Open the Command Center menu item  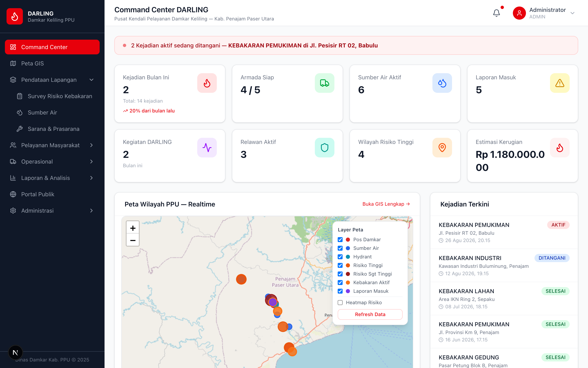coord(52,47)
